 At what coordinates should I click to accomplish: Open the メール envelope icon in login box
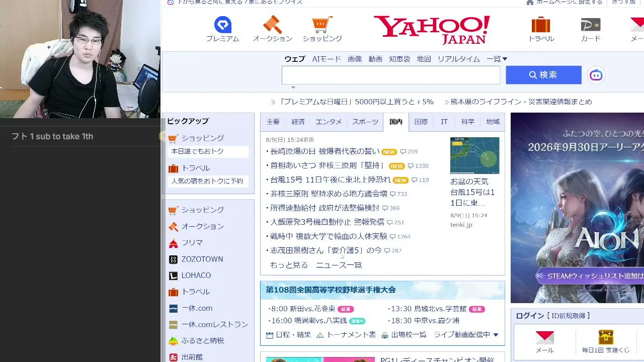pos(544,337)
